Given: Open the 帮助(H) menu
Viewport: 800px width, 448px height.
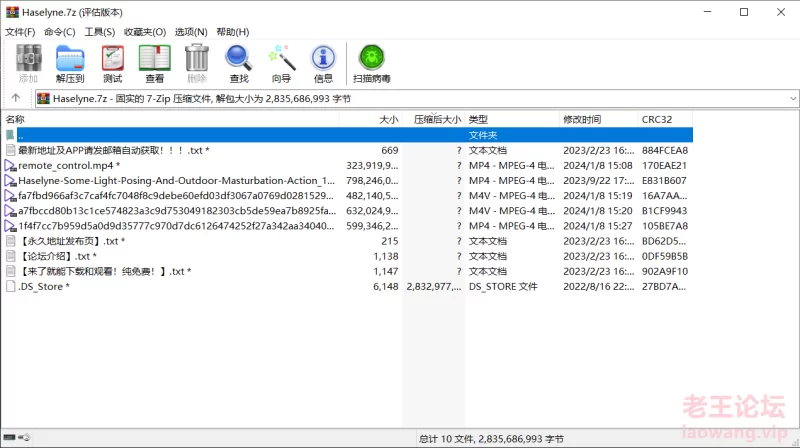Looking at the screenshot, I should click(x=233, y=32).
